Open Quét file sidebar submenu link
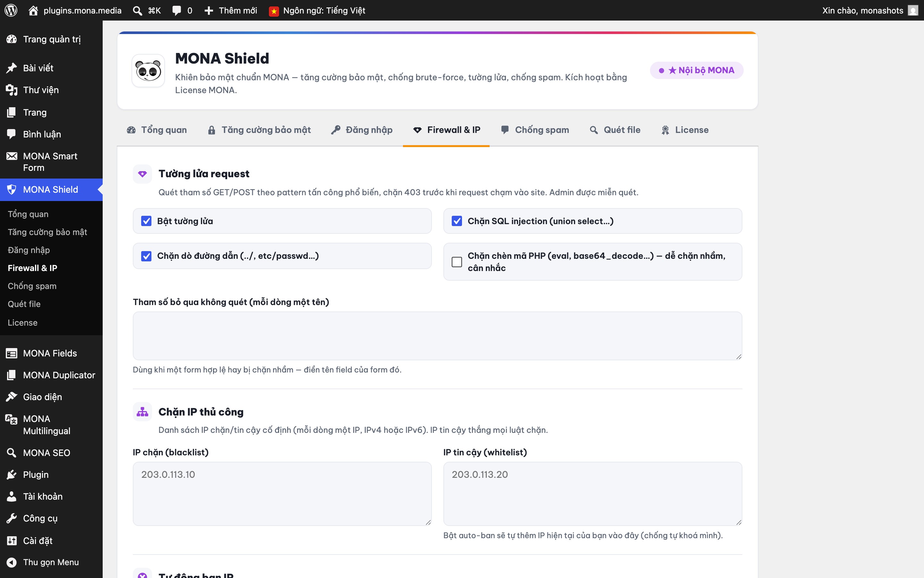The height and width of the screenshot is (578, 924). tap(24, 304)
